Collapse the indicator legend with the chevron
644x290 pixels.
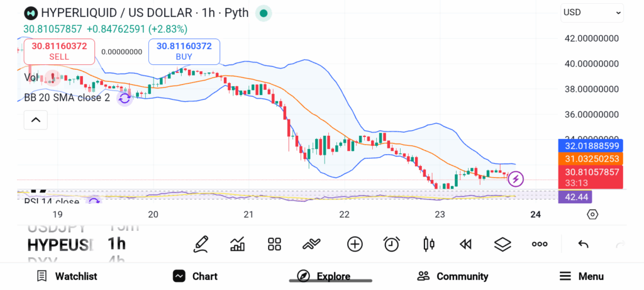click(36, 120)
